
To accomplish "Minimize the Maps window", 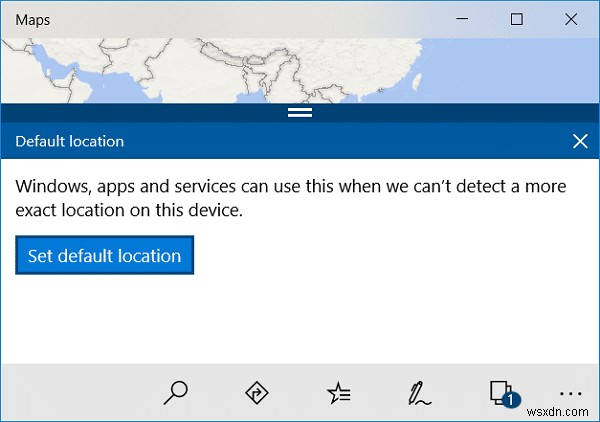I will 463,19.
